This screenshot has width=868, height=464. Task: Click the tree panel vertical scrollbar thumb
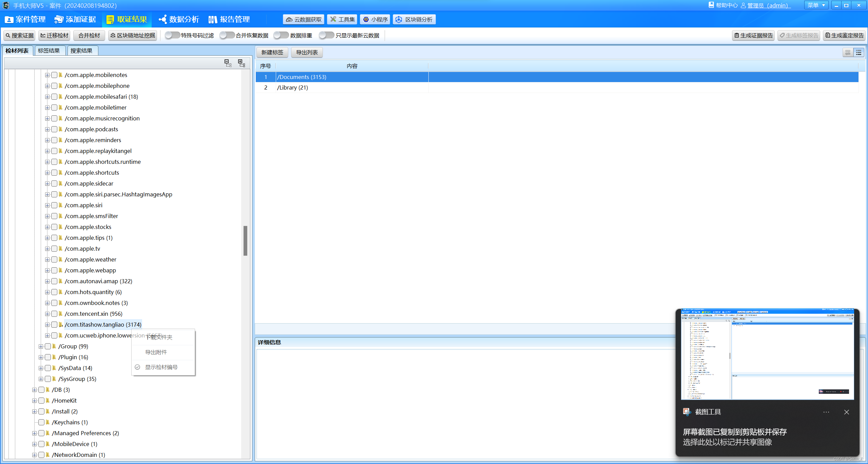[x=245, y=240]
